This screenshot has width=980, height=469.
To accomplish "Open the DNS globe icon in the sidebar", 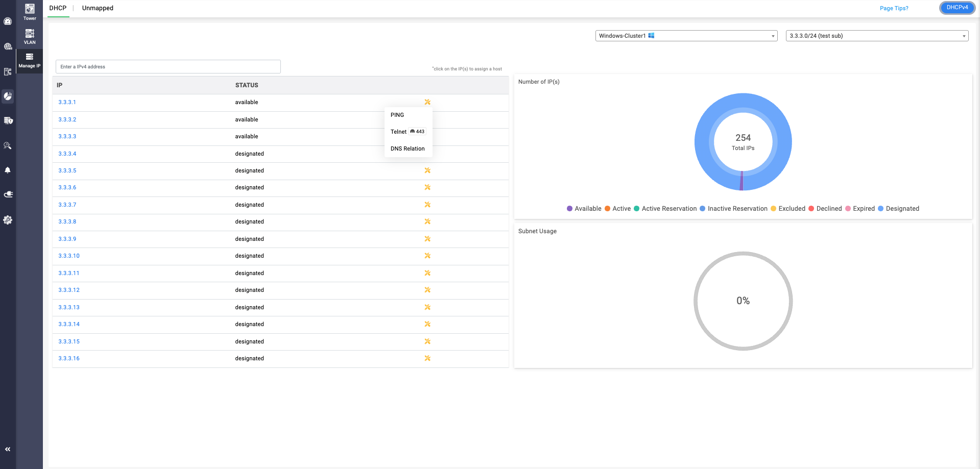I will 8,46.
